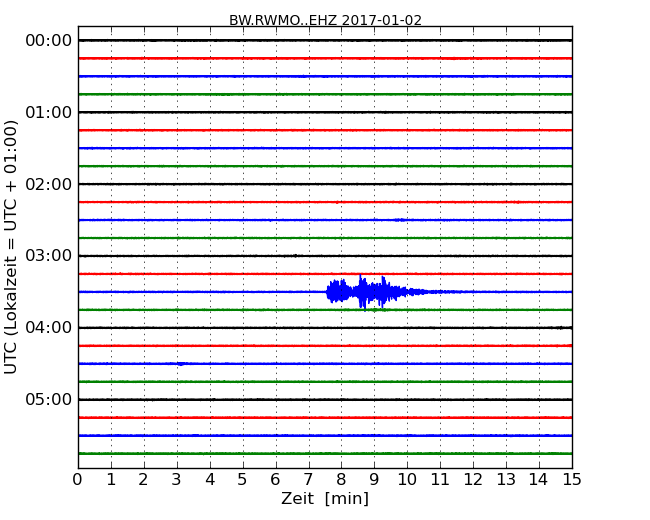Click the x-axis tick label 0
This screenshot has height=520, width=650.
tap(78, 480)
